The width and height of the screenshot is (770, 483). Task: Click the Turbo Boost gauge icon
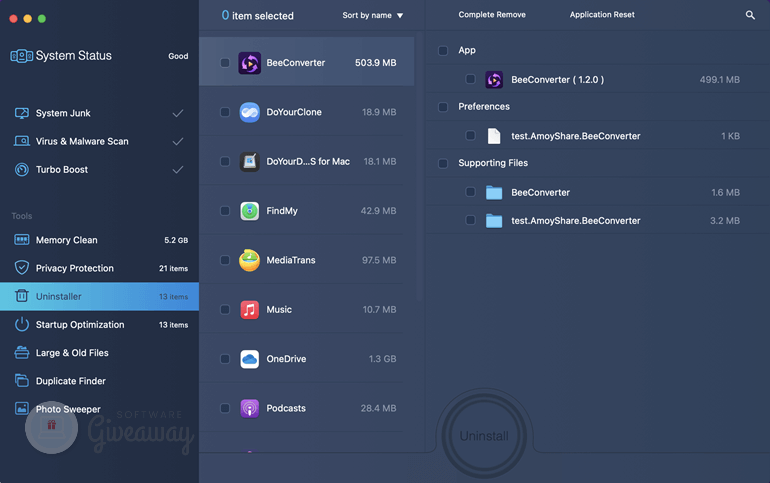(22, 170)
